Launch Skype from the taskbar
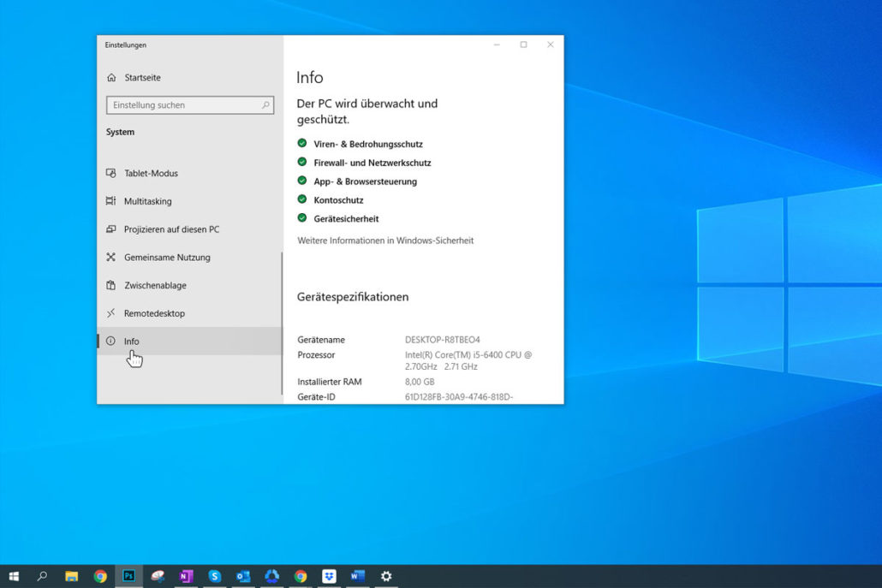Viewport: 882px width, 588px height. click(x=215, y=576)
